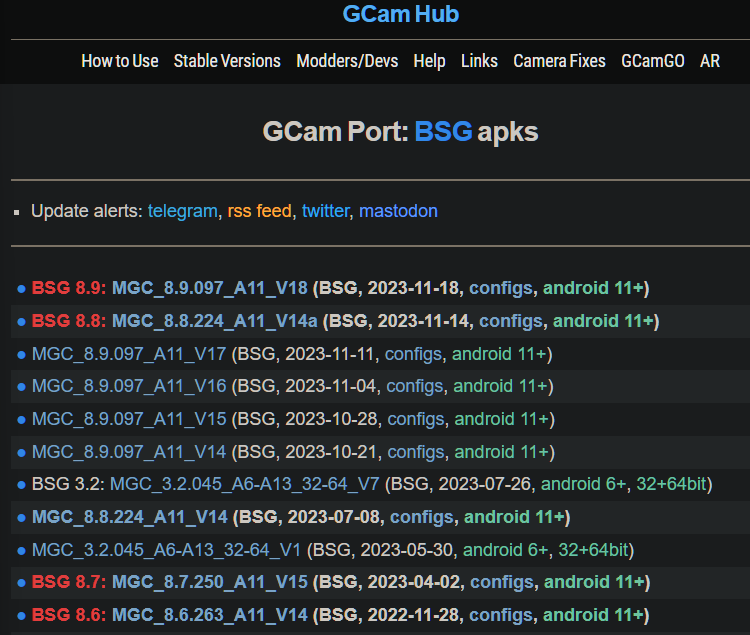Open the How to Use menu item
The image size is (750, 635).
(120, 61)
